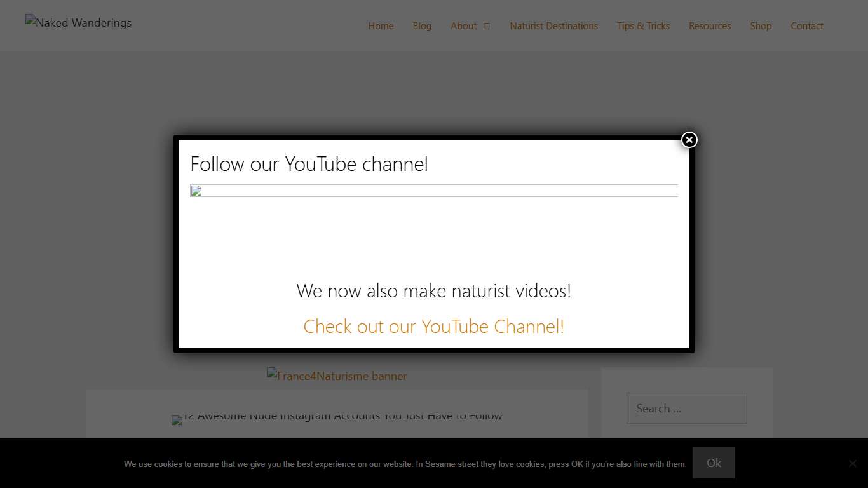Image resolution: width=868 pixels, height=488 pixels.
Task: Open the 12 Awesome Instagram Accounts image
Action: [x=337, y=418]
